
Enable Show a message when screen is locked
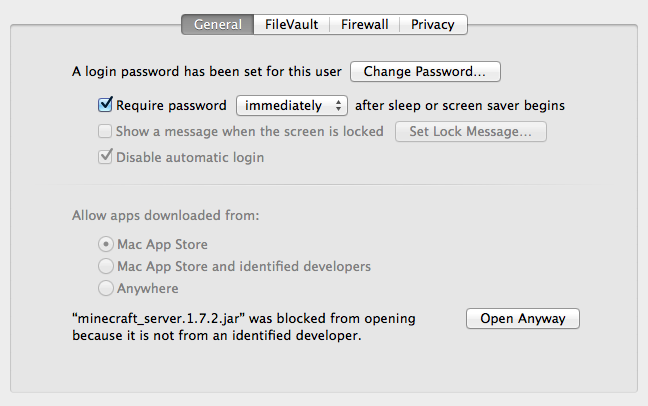tap(105, 131)
